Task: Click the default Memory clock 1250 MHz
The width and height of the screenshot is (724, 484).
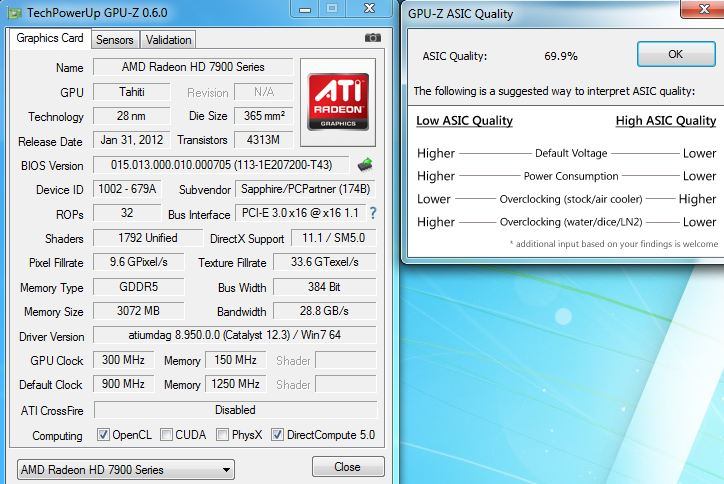Action: pos(235,384)
